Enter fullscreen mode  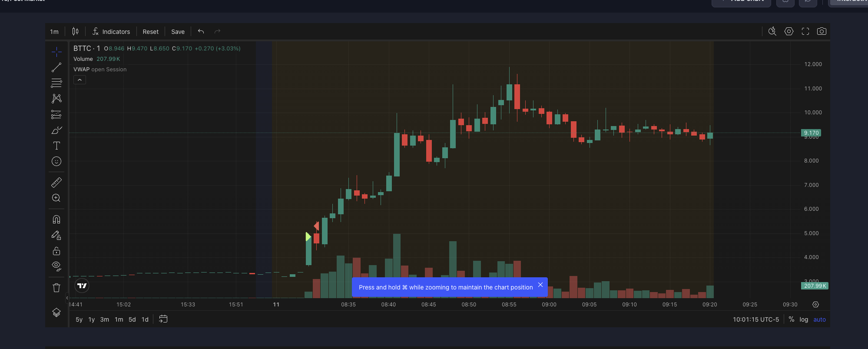(x=805, y=31)
